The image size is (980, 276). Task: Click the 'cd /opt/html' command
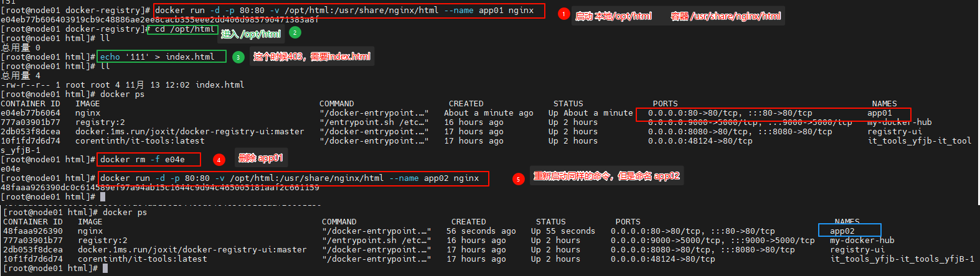point(186,29)
